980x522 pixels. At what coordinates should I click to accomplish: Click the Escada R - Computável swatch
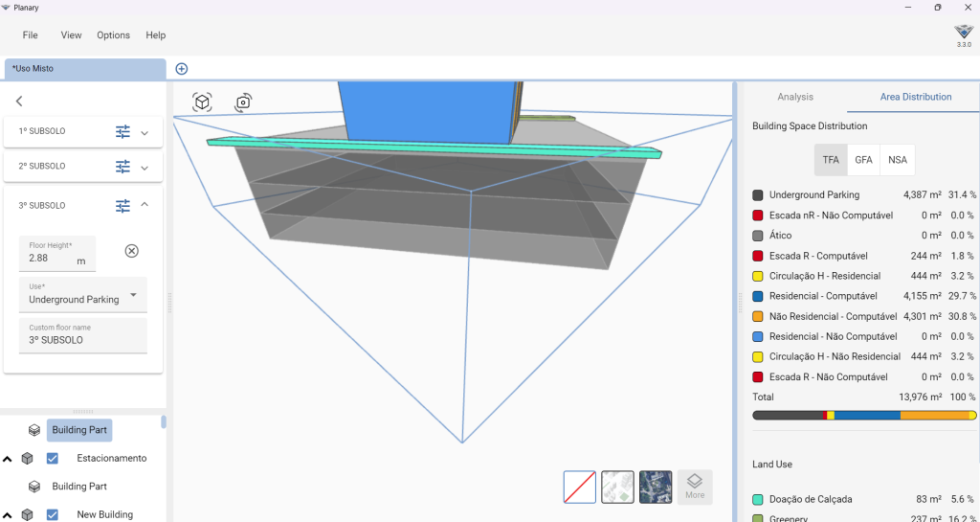(758, 256)
